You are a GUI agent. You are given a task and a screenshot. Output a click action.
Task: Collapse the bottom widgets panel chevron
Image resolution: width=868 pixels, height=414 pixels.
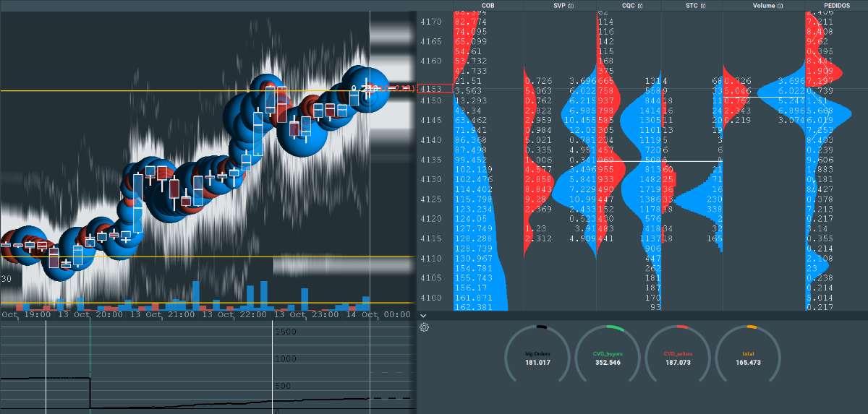423,315
